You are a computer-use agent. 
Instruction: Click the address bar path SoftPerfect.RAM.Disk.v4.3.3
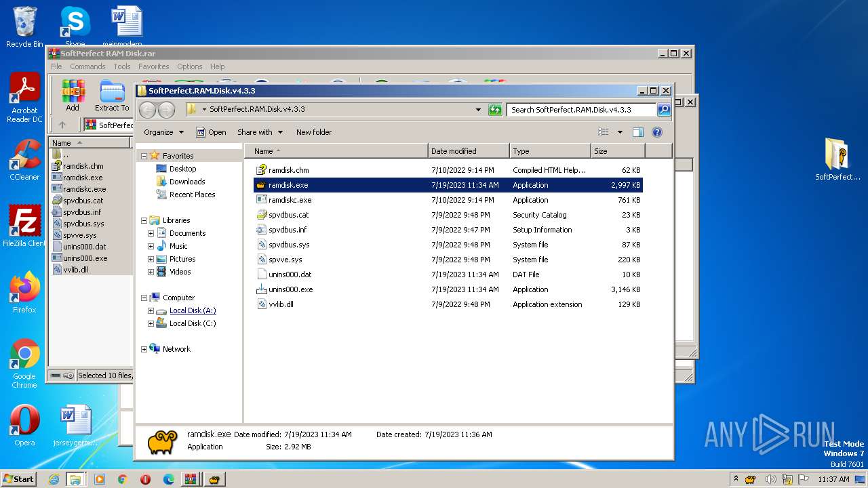pos(257,109)
